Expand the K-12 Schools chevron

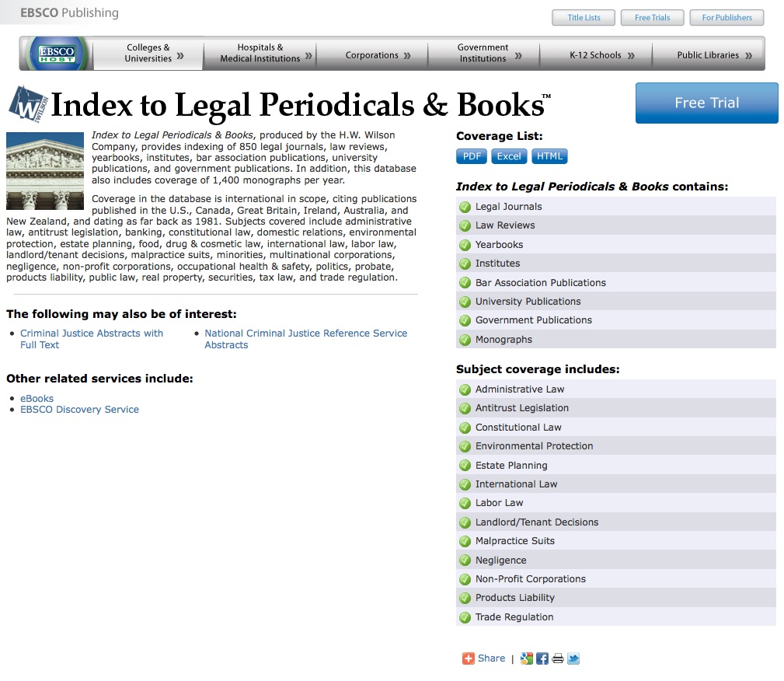[631, 54]
